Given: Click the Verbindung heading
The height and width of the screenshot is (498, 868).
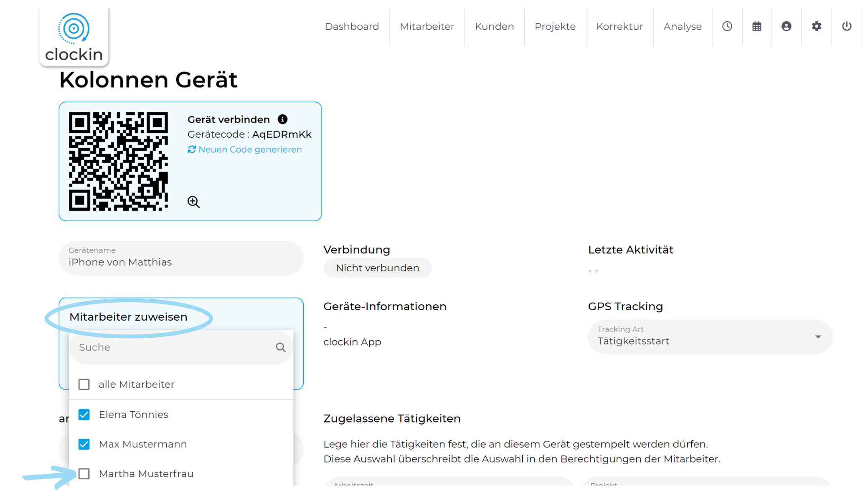Looking at the screenshot, I should (x=357, y=250).
